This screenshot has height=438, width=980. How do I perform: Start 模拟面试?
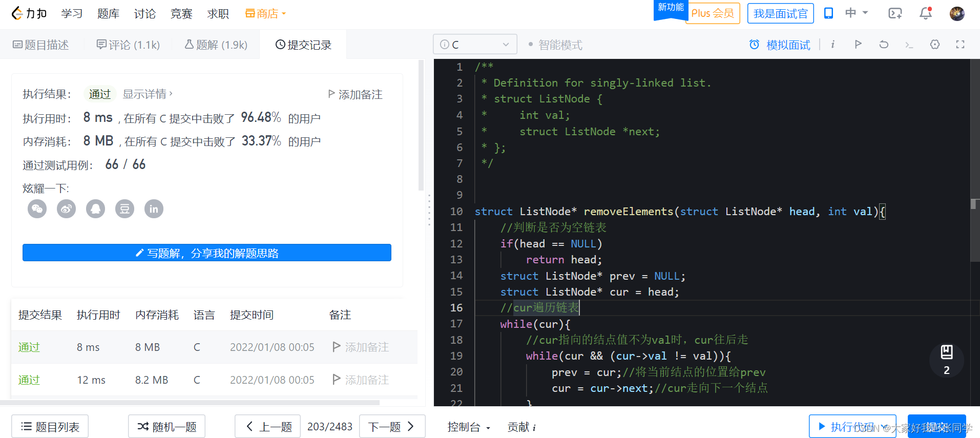pyautogui.click(x=780, y=45)
